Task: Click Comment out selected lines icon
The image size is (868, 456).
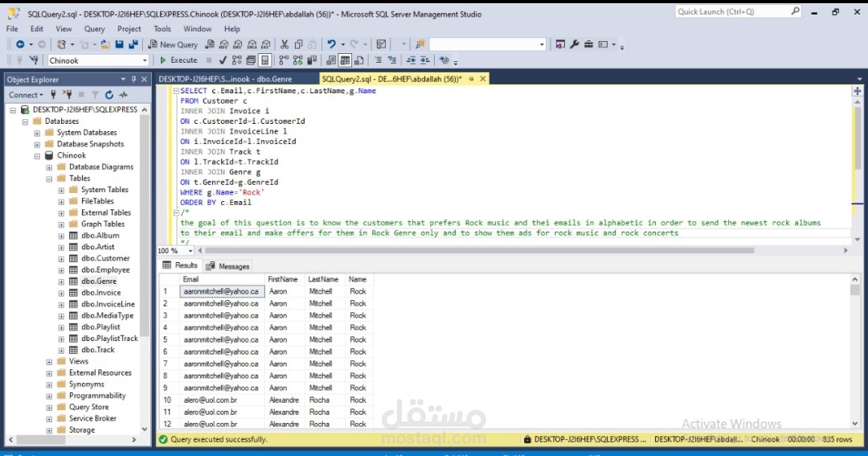Action: 378,60
